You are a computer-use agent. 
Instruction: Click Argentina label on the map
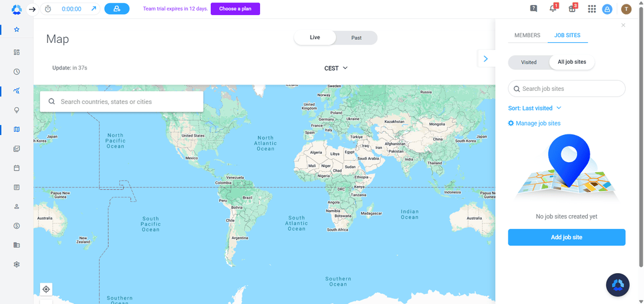pyautogui.click(x=240, y=238)
